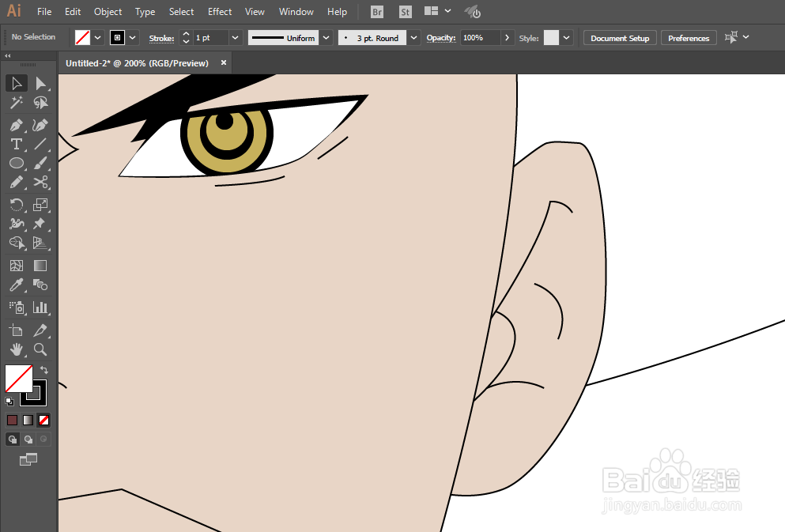Select the Paintbrush tool
The image size is (785, 532).
tap(40, 163)
